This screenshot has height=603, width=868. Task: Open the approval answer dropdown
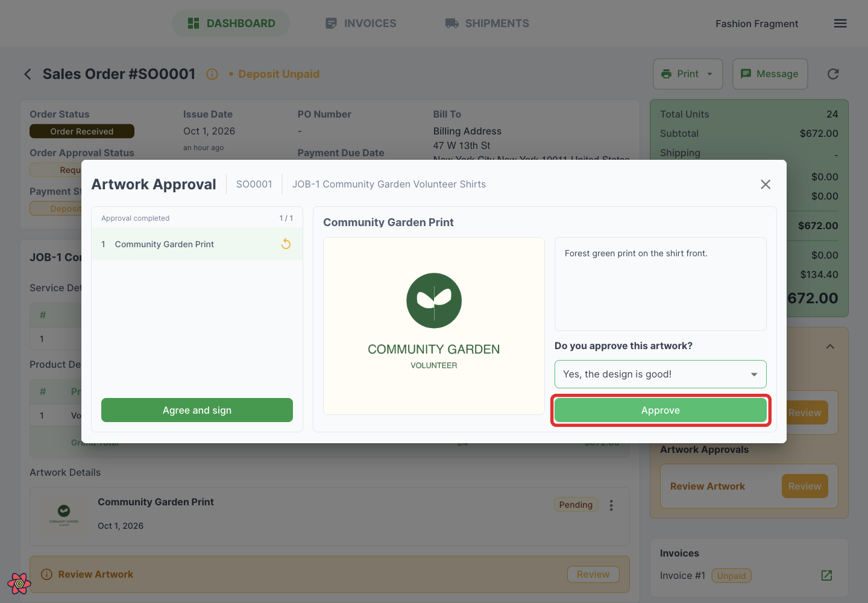click(661, 374)
